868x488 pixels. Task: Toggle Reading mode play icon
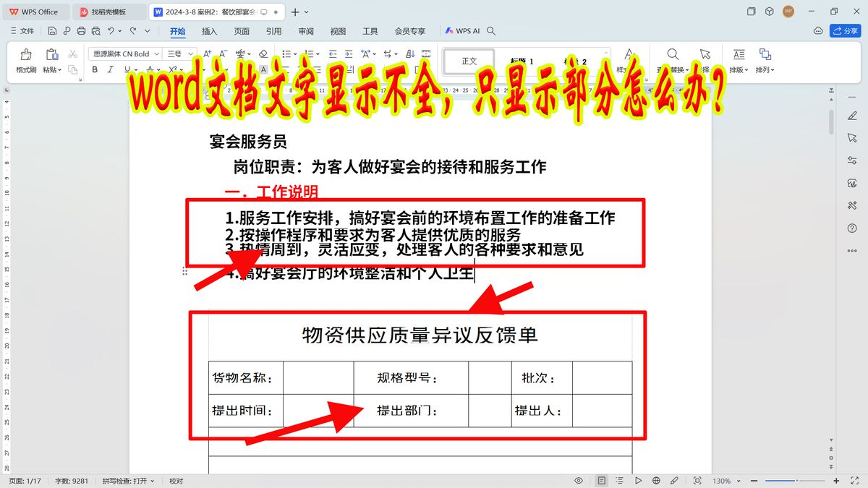pyautogui.click(x=638, y=481)
